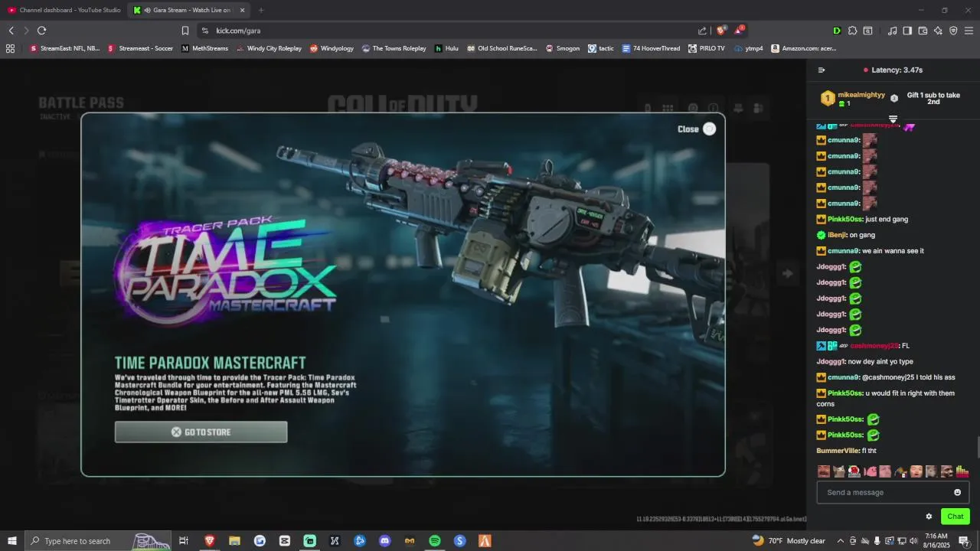980x551 pixels.
Task: Pick the first mustache face emote
Action: (x=824, y=471)
